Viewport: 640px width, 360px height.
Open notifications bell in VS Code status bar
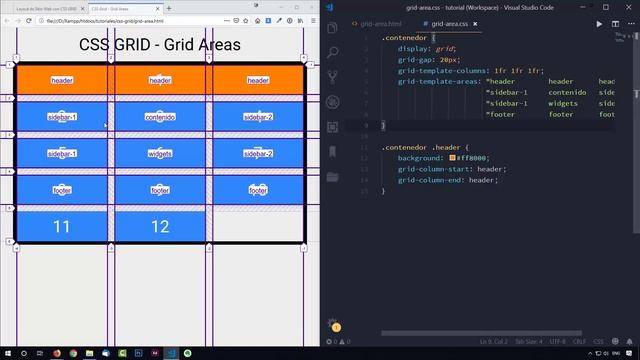(629, 341)
